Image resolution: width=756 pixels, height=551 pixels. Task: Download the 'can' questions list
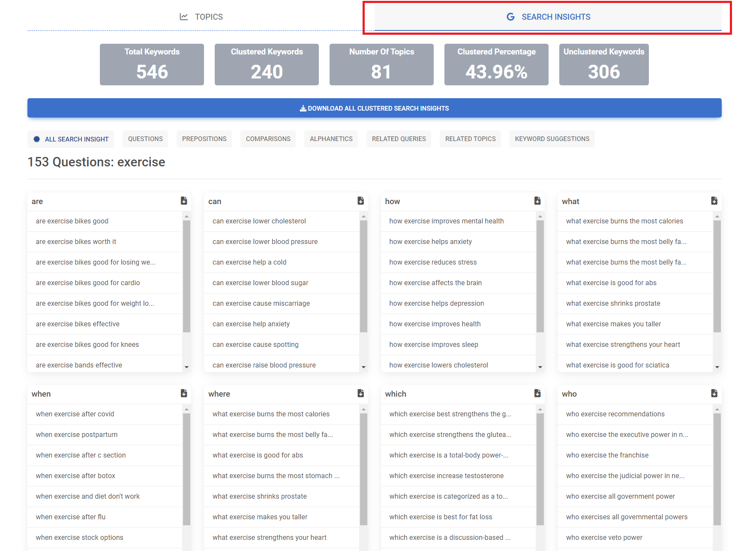point(361,201)
